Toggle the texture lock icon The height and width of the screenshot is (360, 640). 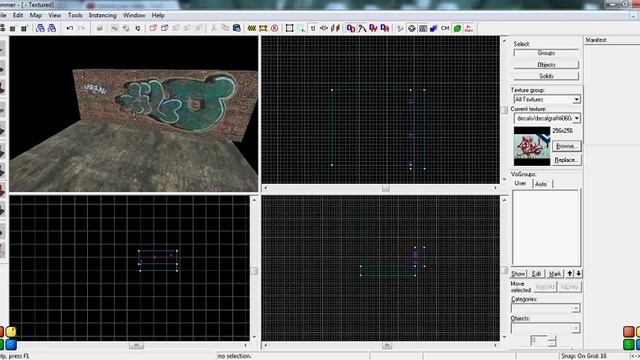[313, 28]
